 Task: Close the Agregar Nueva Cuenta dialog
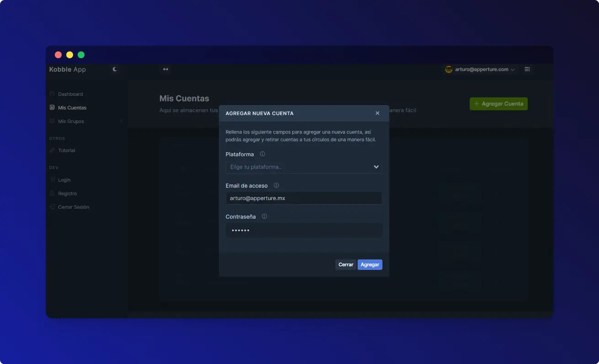coord(377,113)
